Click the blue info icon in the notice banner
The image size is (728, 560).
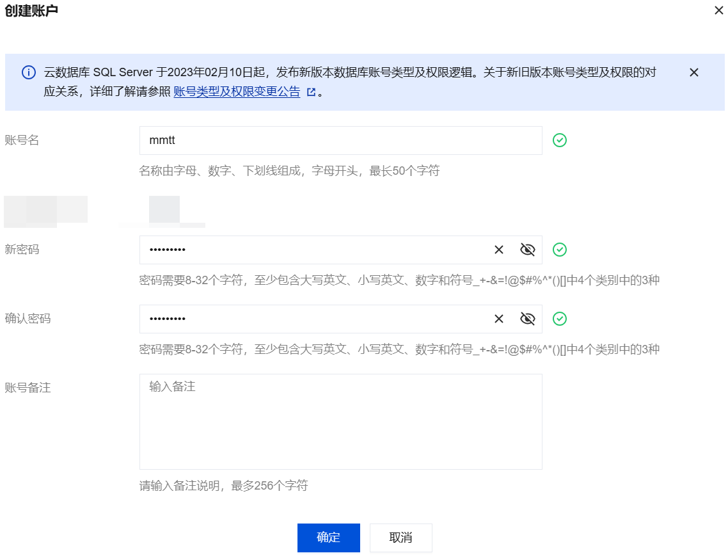(29, 72)
